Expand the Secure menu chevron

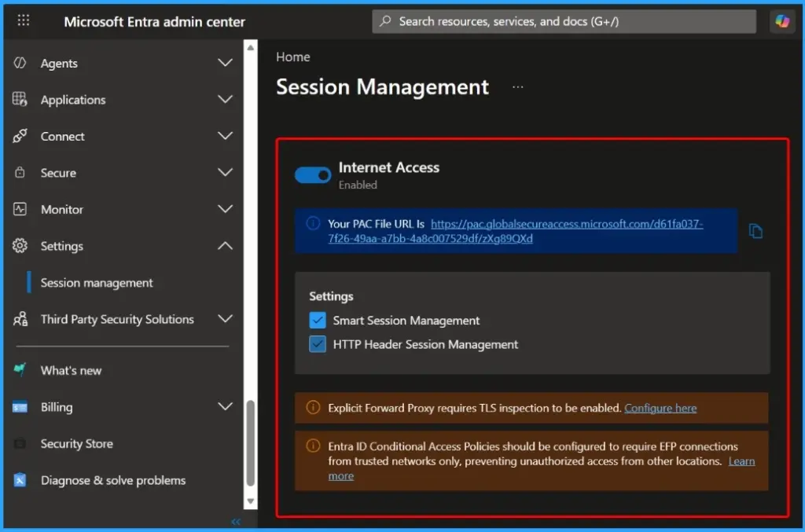point(225,172)
